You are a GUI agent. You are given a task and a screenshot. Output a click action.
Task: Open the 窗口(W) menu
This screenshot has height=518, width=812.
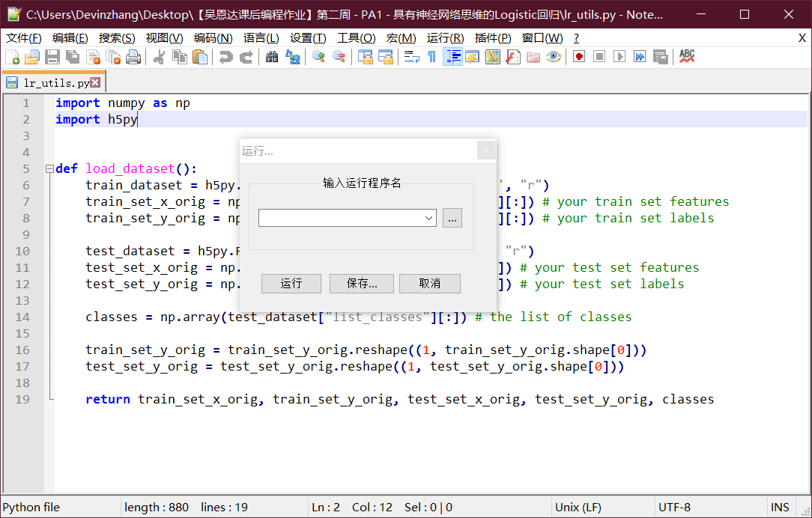coord(542,37)
